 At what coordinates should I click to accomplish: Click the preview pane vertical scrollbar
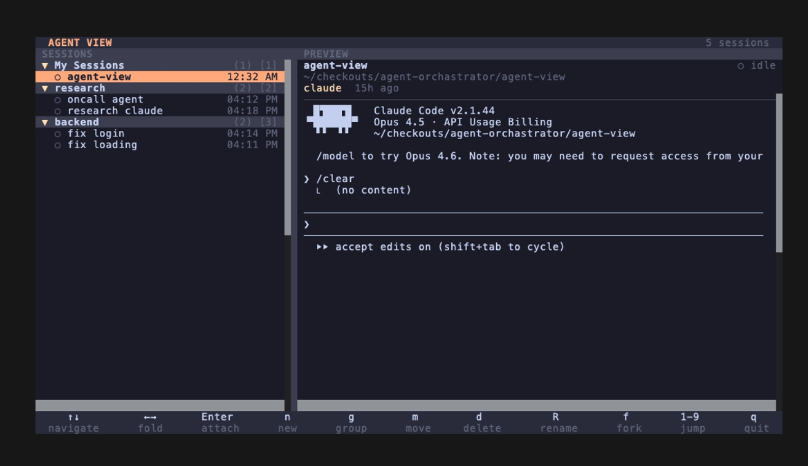pos(779,173)
